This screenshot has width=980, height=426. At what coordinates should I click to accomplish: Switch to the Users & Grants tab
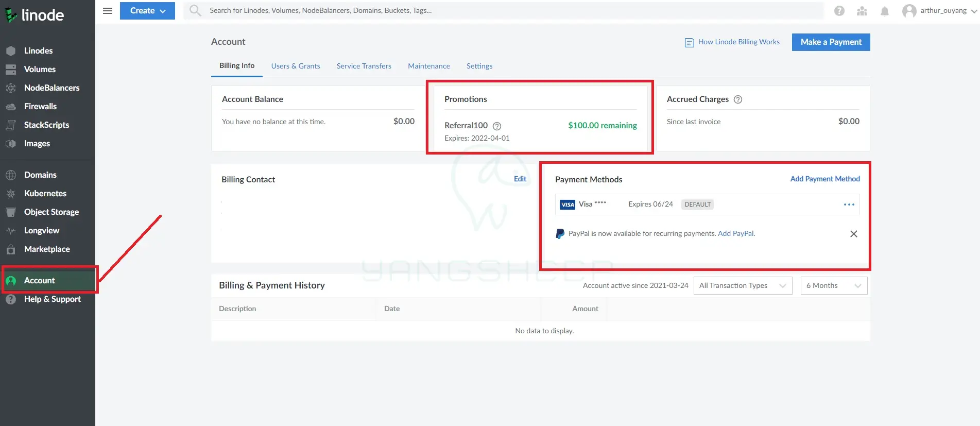(x=296, y=66)
